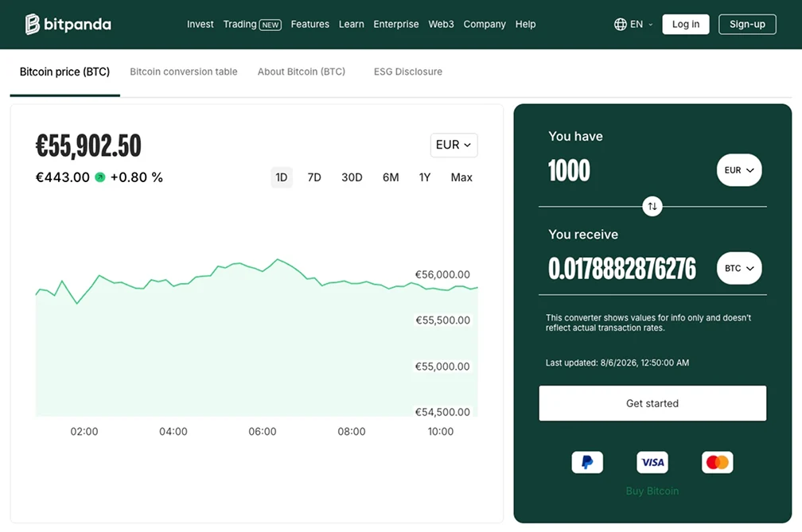The image size is (802, 532).
Task: Open the 'You receive' BTC dropdown
Action: click(x=739, y=268)
